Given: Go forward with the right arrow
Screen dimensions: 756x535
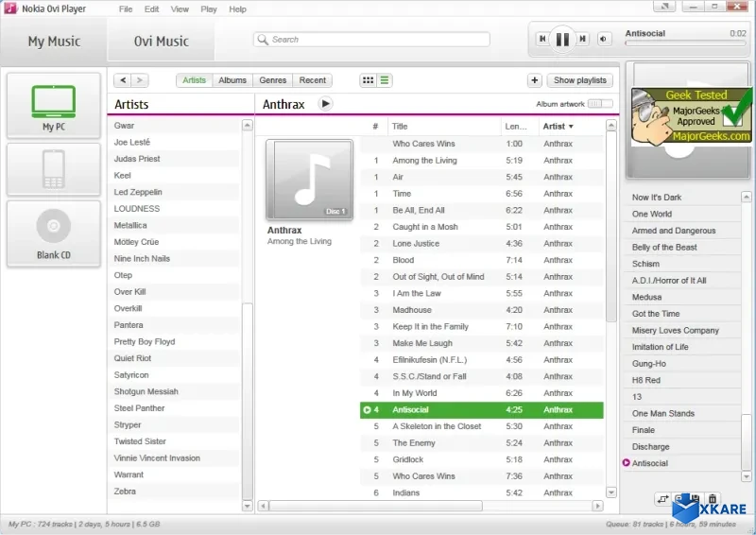Looking at the screenshot, I should tap(140, 80).
